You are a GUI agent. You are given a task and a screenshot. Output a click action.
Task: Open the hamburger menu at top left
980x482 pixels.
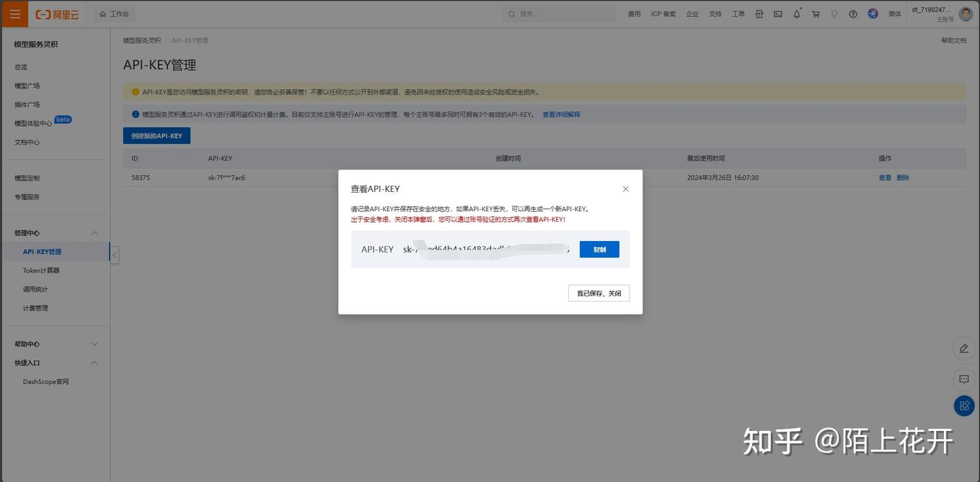pyautogui.click(x=14, y=14)
